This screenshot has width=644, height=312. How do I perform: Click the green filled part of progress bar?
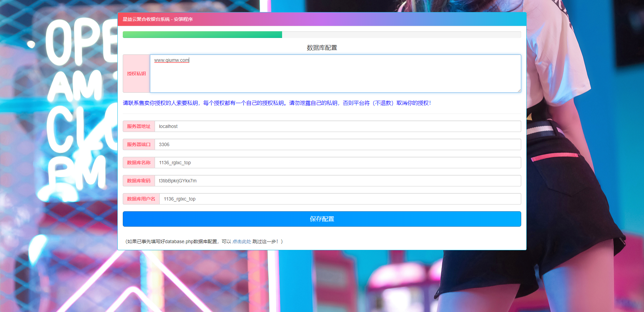[202, 35]
